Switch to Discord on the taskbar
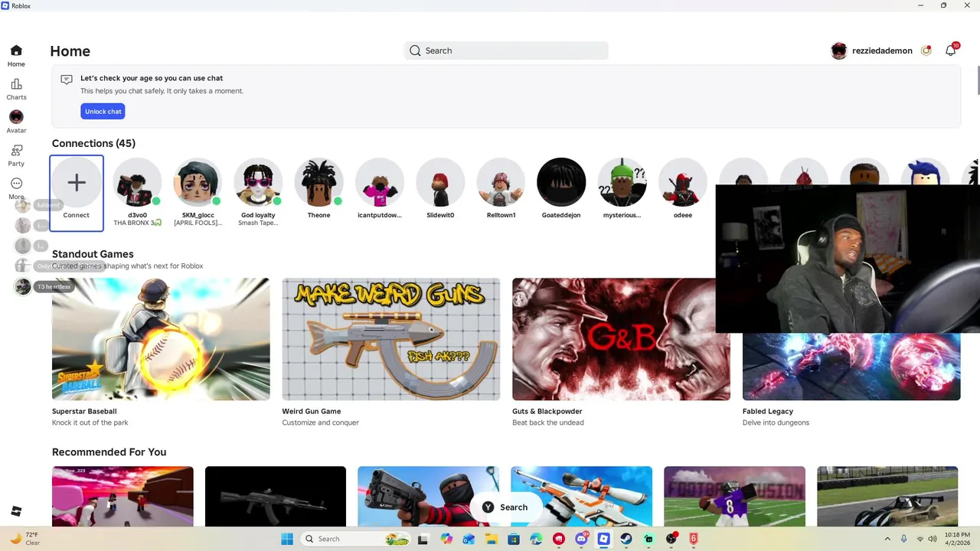Screen dimensions: 980x551 tap(582, 539)
